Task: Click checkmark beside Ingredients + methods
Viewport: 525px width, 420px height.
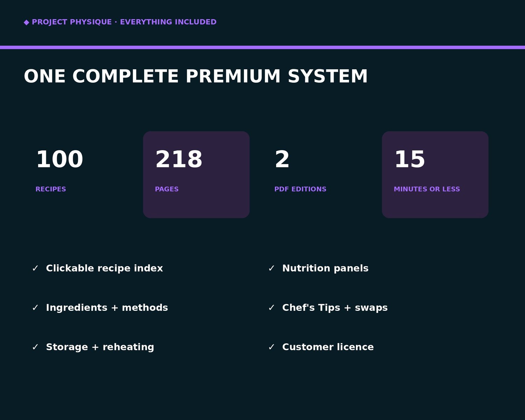Action: 35,308
